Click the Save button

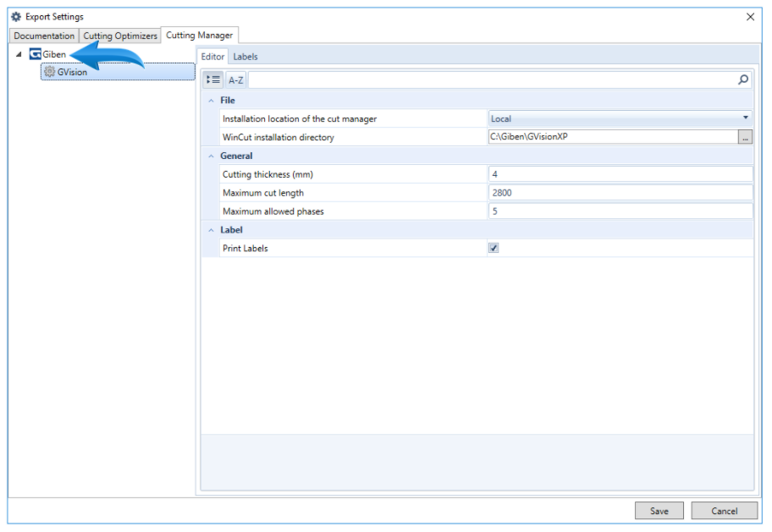click(x=659, y=511)
